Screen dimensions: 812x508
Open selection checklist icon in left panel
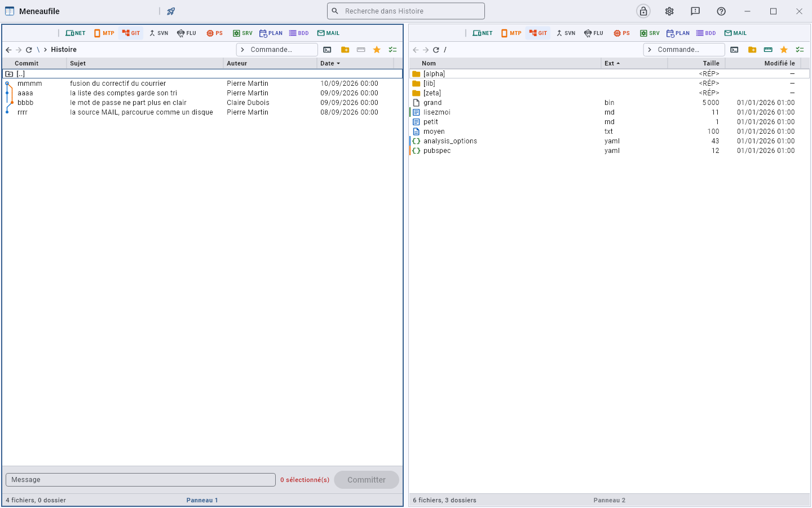coord(392,50)
